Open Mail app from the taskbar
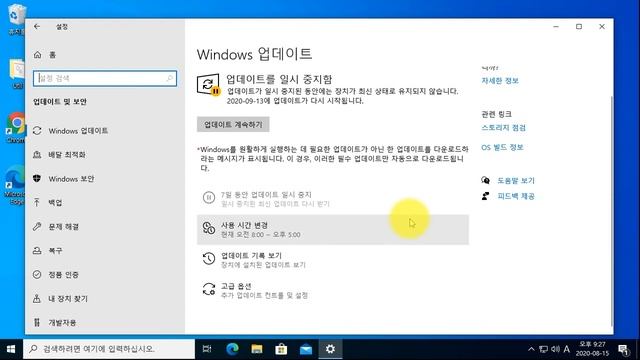Image resolution: width=640 pixels, height=360 pixels. pyautogui.click(x=306, y=349)
